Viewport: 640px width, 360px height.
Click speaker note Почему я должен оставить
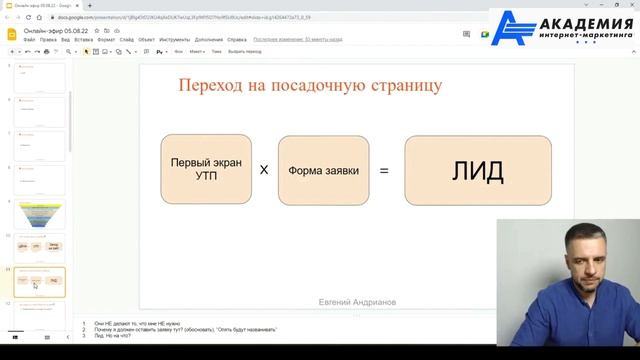(185, 329)
